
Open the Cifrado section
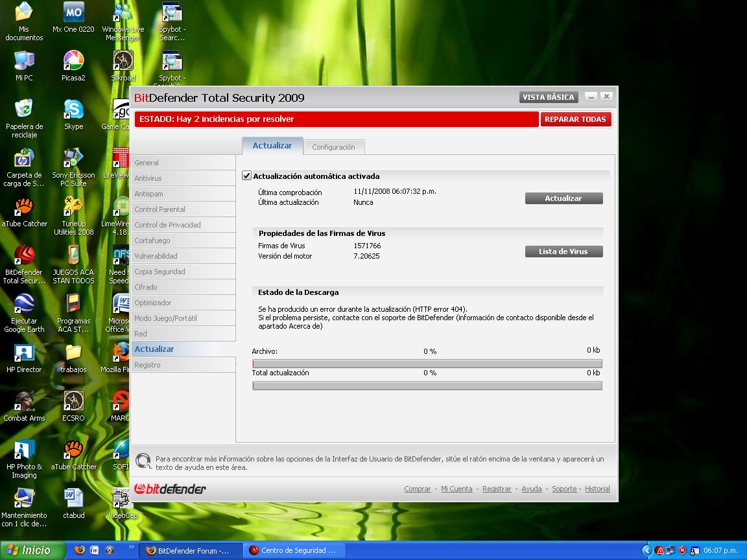coord(183,287)
